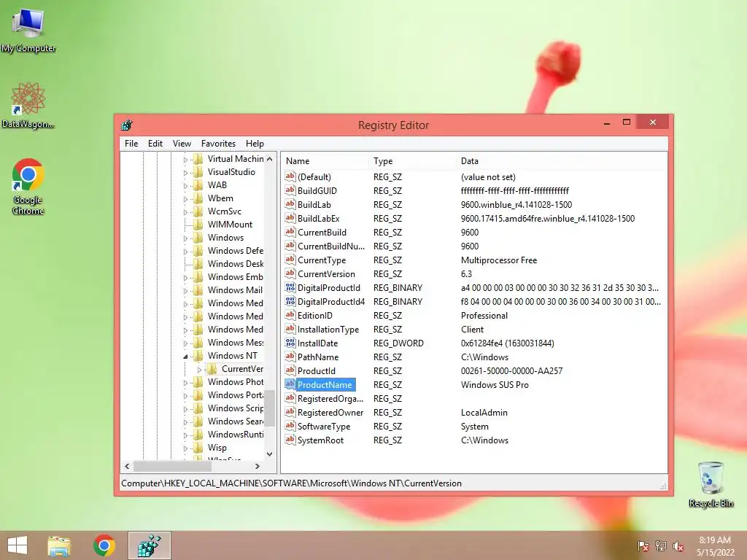Select the ProductName value
The height and width of the screenshot is (560, 747).
tap(325, 385)
